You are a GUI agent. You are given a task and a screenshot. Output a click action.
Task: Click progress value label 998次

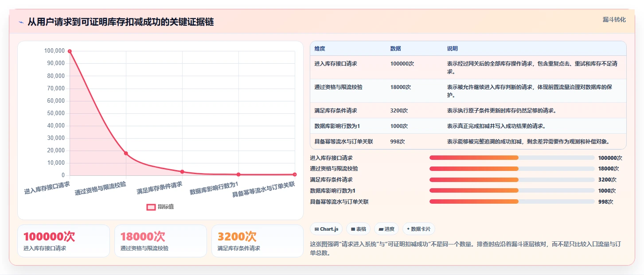(x=605, y=202)
